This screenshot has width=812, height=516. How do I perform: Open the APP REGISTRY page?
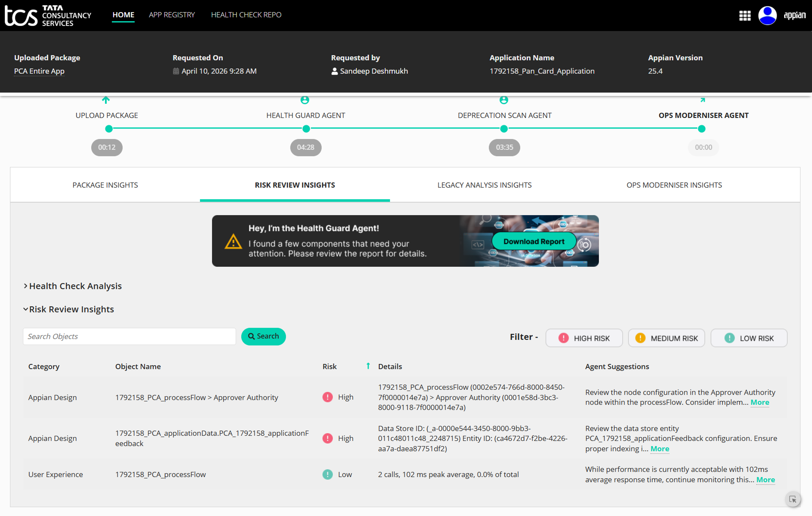pos(172,15)
